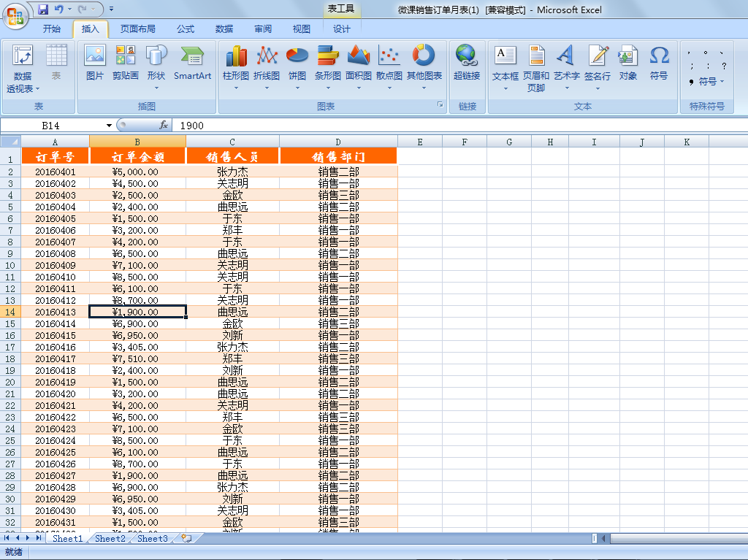Insert a 柱形图 column chart

pyautogui.click(x=236, y=66)
